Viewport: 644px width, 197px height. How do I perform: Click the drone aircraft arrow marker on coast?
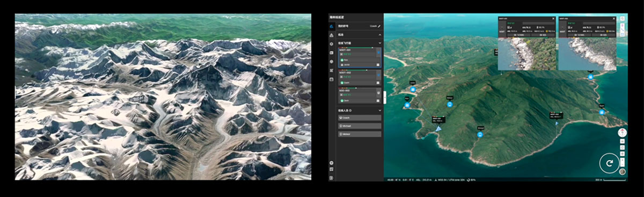pyautogui.click(x=438, y=129)
